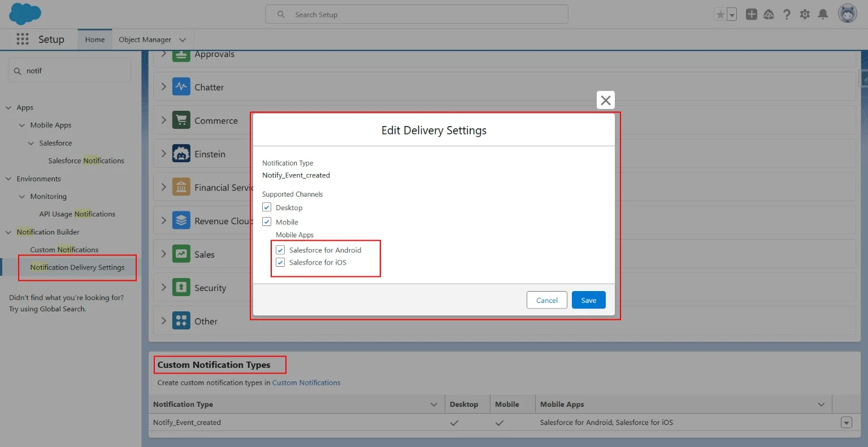Click the App Launcher grid icon
This screenshot has height=447, width=868.
point(23,39)
